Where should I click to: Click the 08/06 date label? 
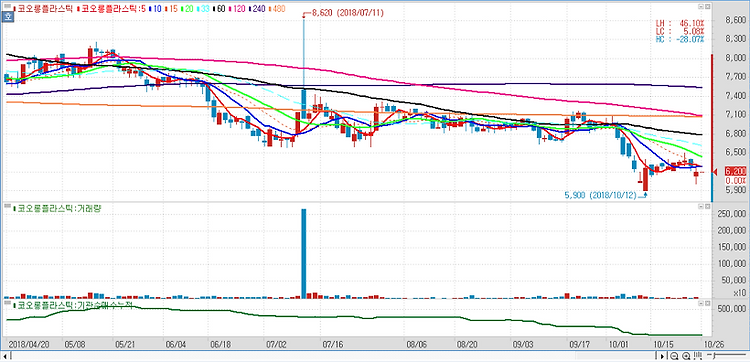pyautogui.click(x=417, y=344)
